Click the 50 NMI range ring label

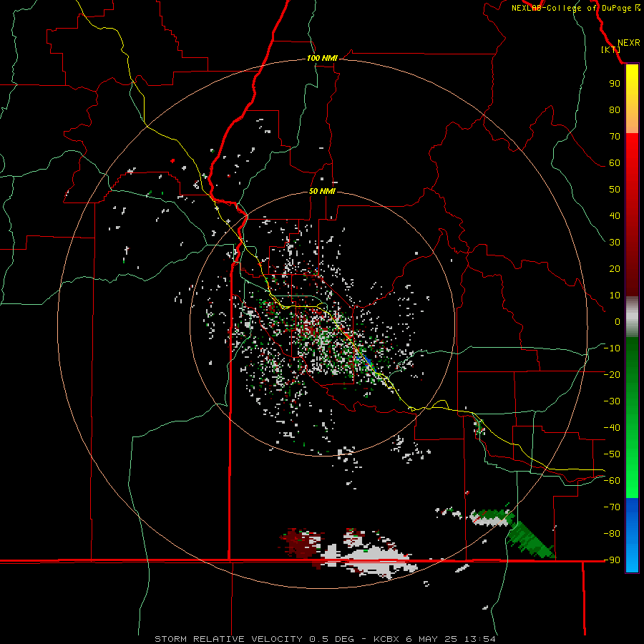[322, 191]
